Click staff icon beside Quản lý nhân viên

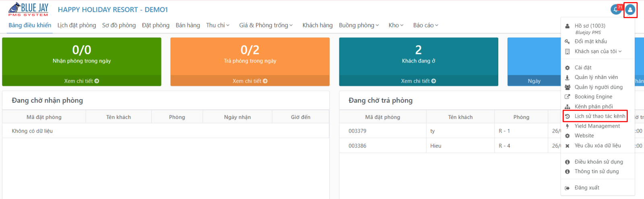tap(567, 77)
